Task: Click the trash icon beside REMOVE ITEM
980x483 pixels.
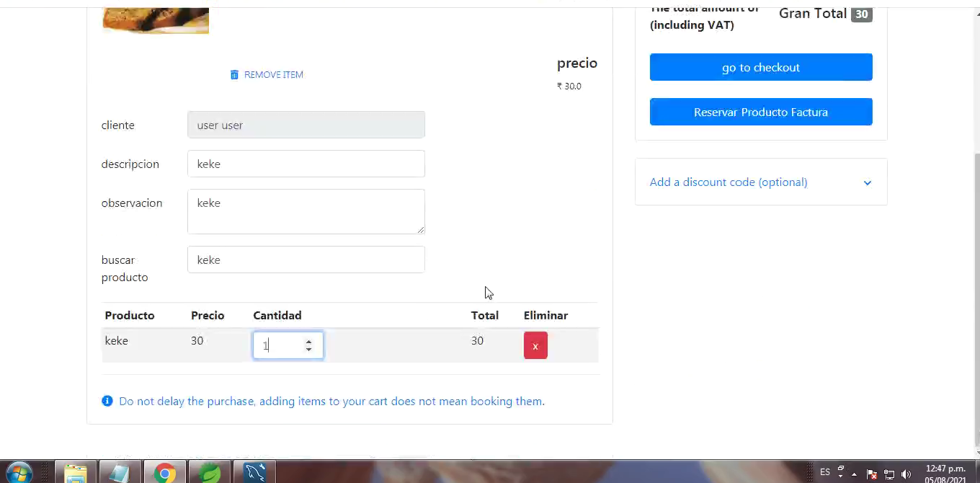Action: coord(234,75)
